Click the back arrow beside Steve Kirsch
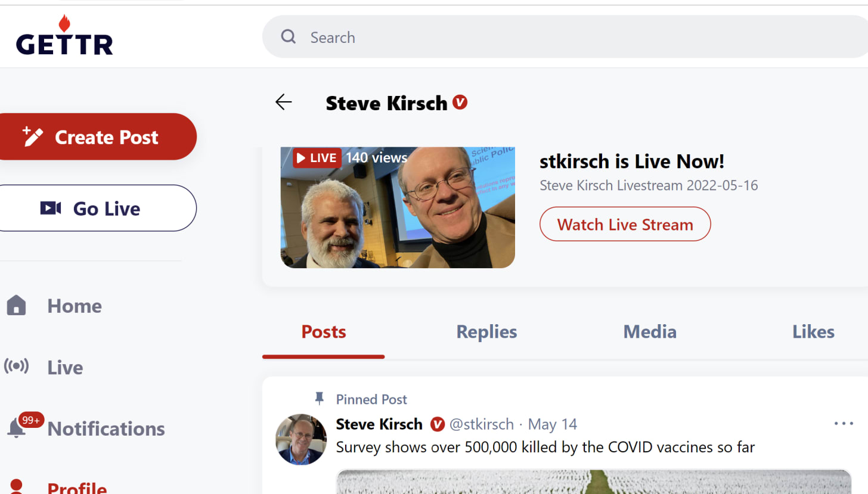Screen dimensions: 868x494 point(284,102)
